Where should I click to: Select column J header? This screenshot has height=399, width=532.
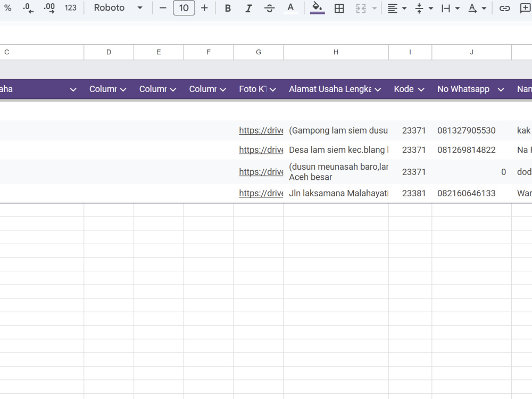pos(471,52)
